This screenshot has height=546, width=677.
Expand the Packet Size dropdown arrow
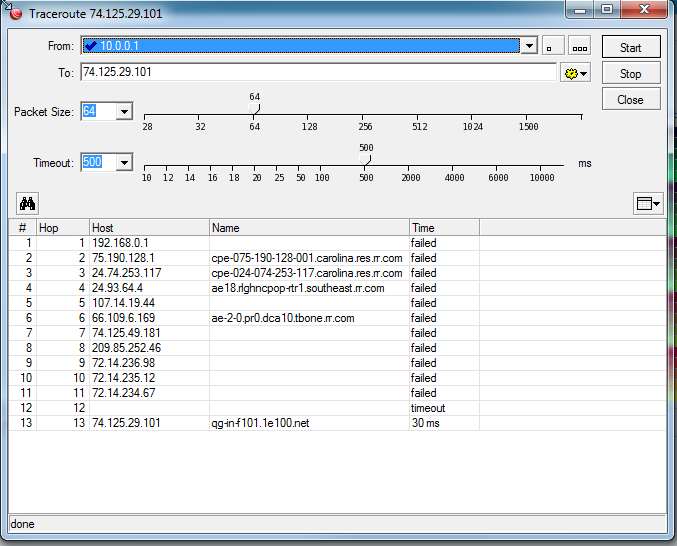(x=124, y=112)
